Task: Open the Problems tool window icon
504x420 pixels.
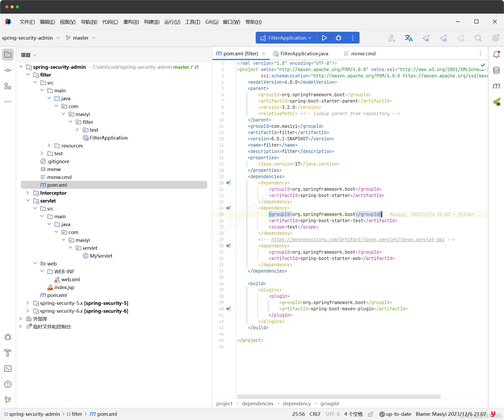Action: 8,384
